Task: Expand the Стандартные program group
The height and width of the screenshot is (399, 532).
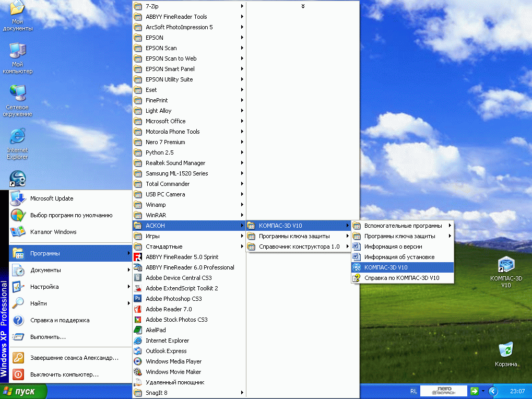Action: tap(189, 247)
